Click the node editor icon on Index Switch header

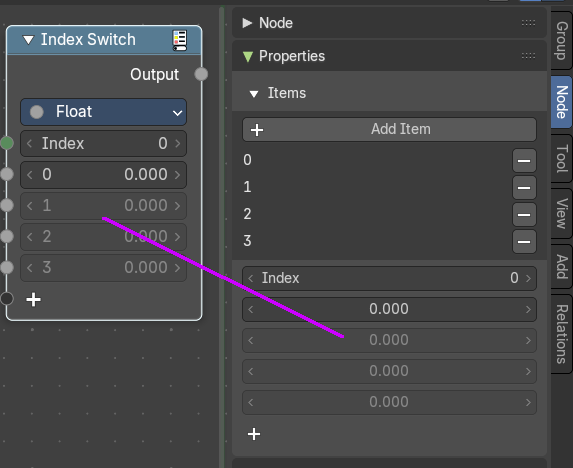pyautogui.click(x=180, y=40)
